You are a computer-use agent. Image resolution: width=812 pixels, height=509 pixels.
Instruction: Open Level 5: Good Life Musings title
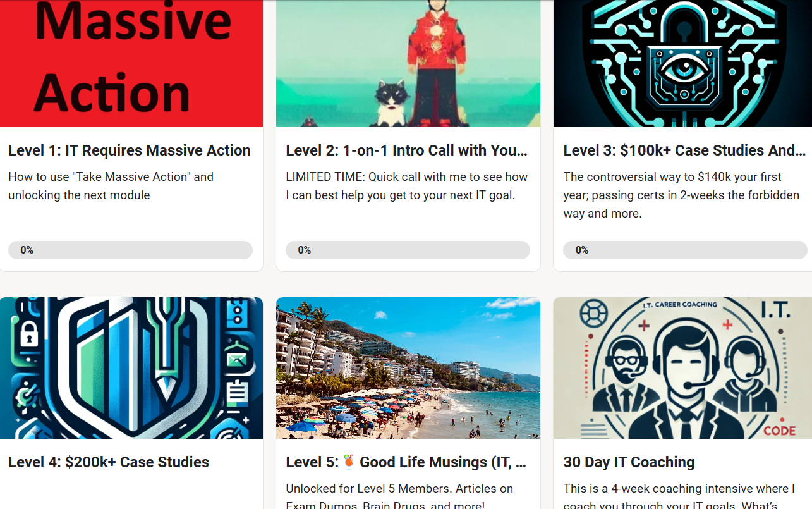(x=406, y=462)
